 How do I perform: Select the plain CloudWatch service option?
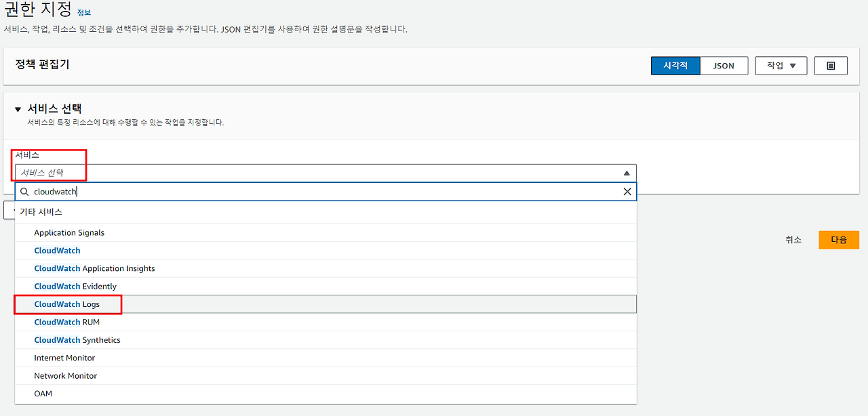(325, 251)
